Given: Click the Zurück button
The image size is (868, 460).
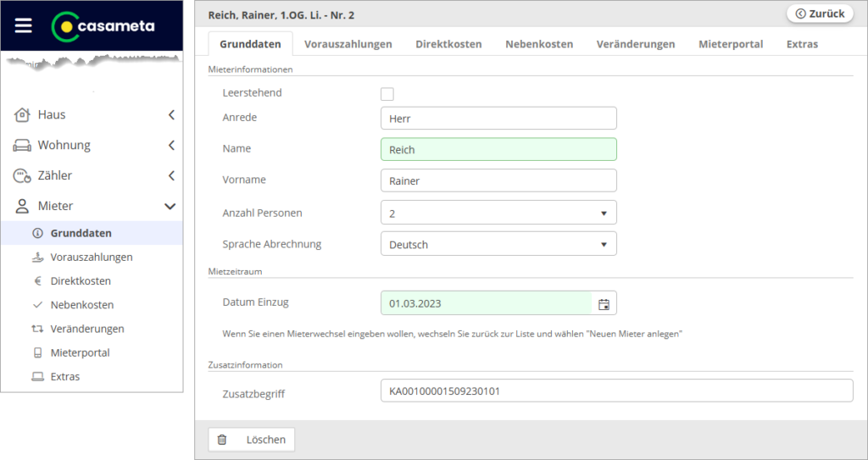Looking at the screenshot, I should tap(820, 14).
